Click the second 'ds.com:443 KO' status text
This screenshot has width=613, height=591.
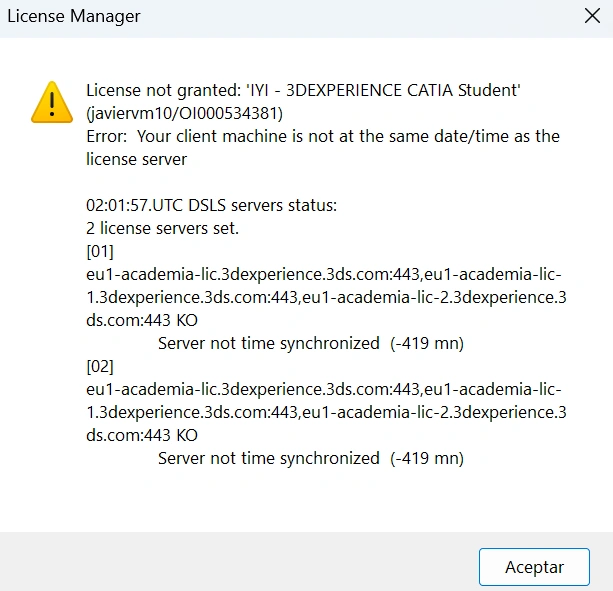pyautogui.click(x=142, y=435)
